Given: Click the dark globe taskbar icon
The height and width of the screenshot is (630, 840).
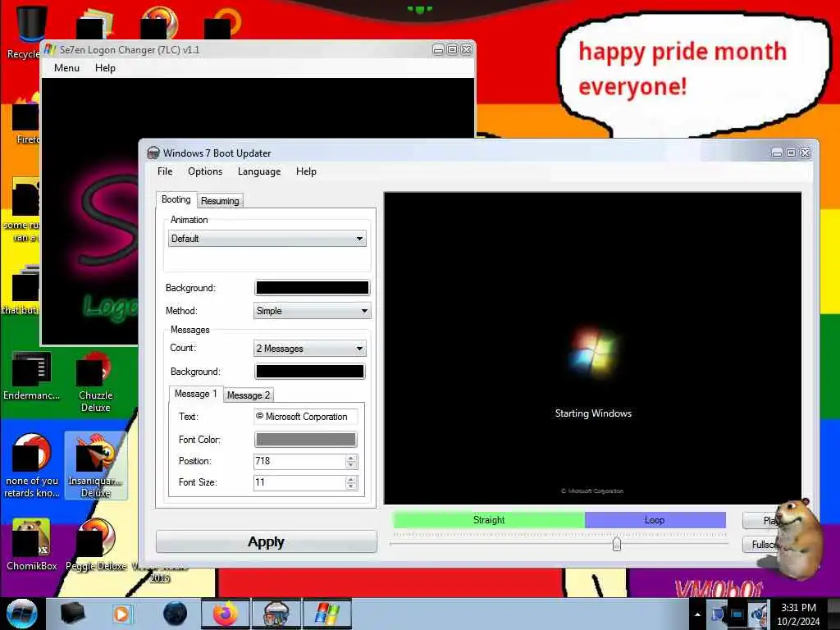Looking at the screenshot, I should (175, 614).
